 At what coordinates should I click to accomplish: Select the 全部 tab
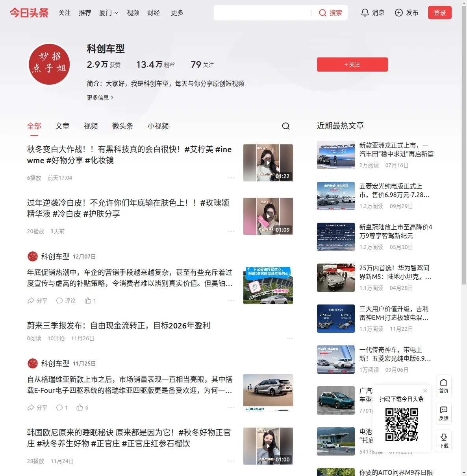[x=34, y=126]
